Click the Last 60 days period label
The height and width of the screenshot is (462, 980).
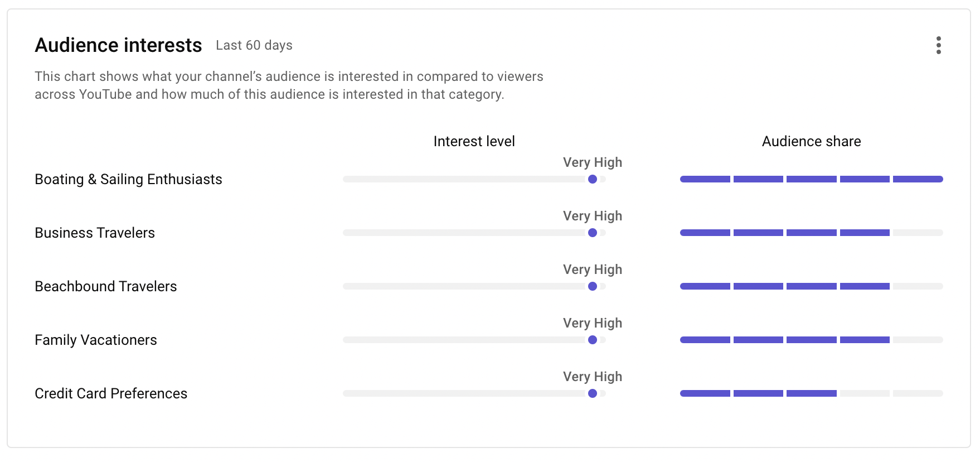(254, 45)
